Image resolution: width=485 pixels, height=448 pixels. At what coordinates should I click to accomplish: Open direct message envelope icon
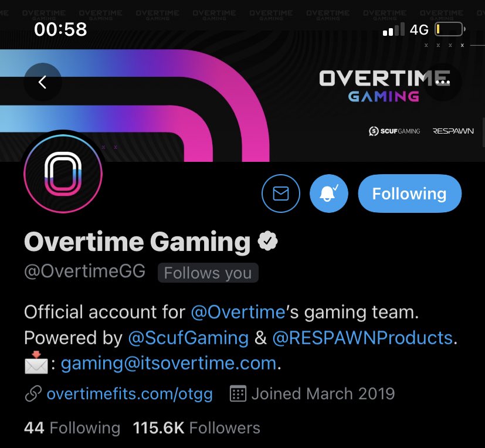[281, 194]
